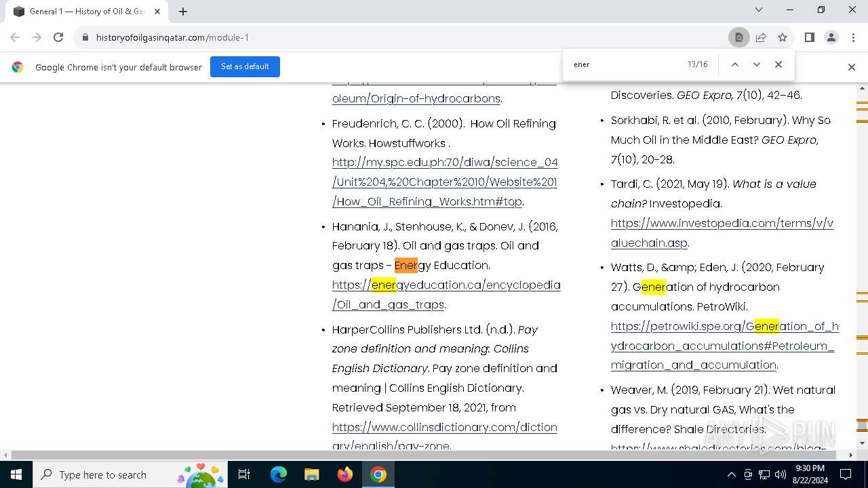Open the collinsdictionary.com pay-zone link
Screen dimensions: 868x488
(x=445, y=436)
